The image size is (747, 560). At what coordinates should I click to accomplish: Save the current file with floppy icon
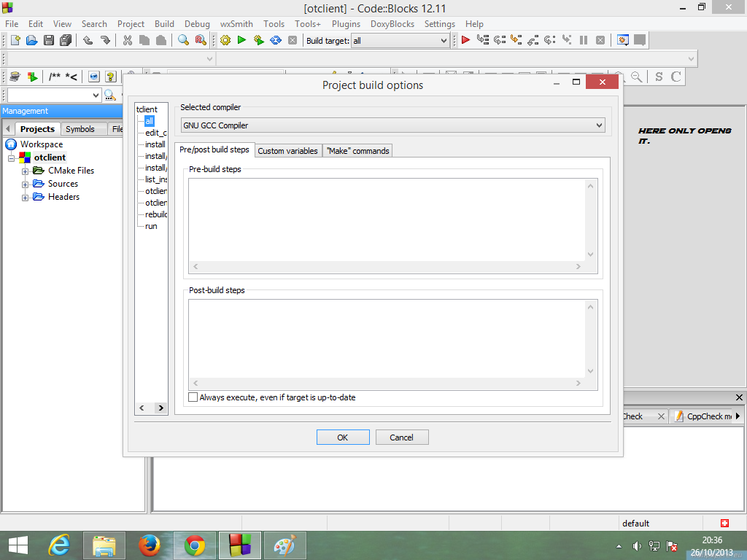49,41
